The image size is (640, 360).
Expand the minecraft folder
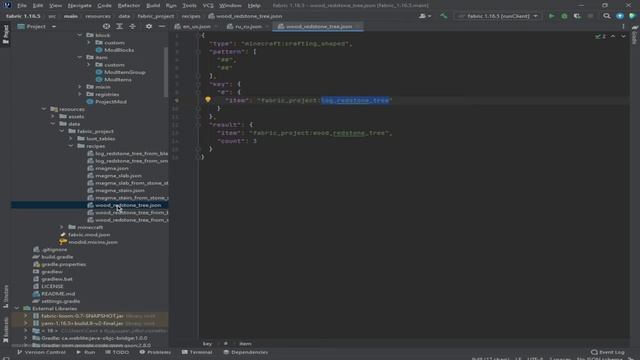click(x=62, y=227)
